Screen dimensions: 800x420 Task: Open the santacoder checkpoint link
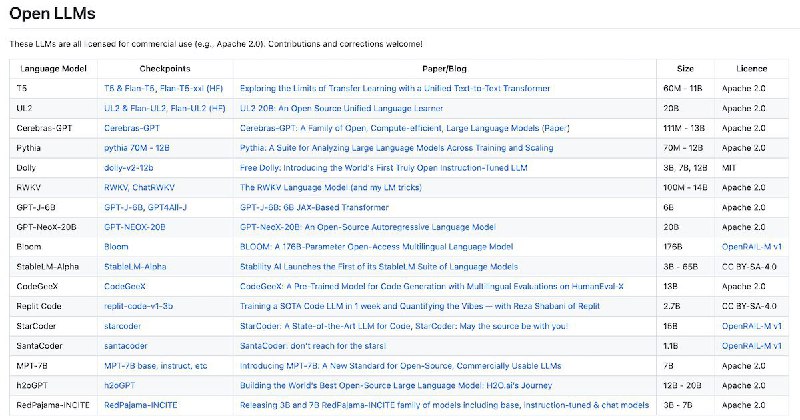126,346
